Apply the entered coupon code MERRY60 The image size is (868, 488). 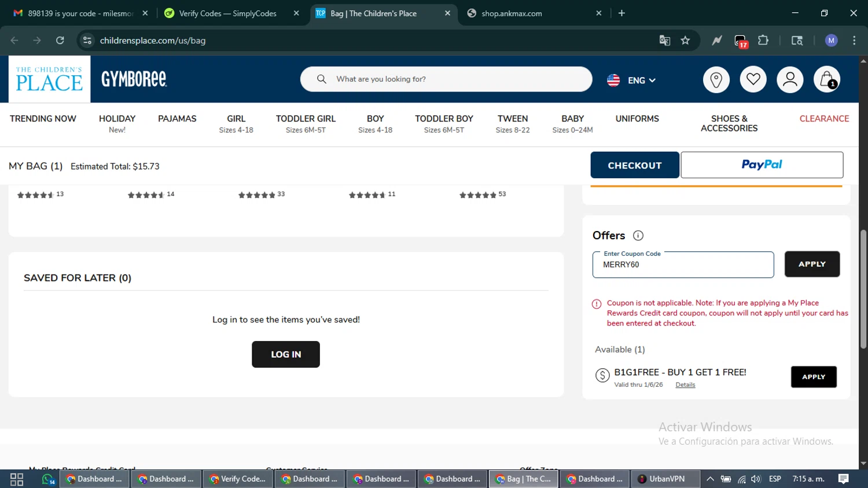click(812, 264)
